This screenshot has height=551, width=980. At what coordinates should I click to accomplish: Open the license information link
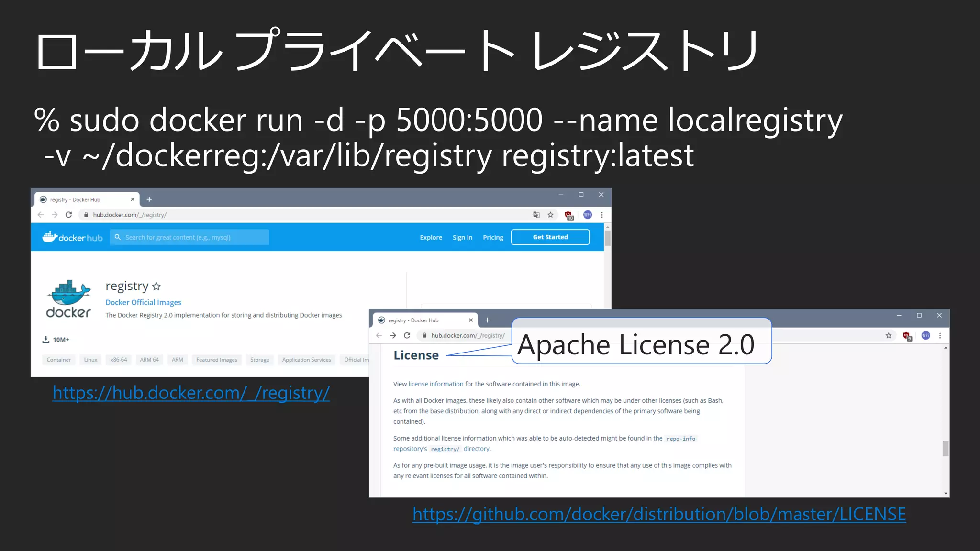click(435, 384)
